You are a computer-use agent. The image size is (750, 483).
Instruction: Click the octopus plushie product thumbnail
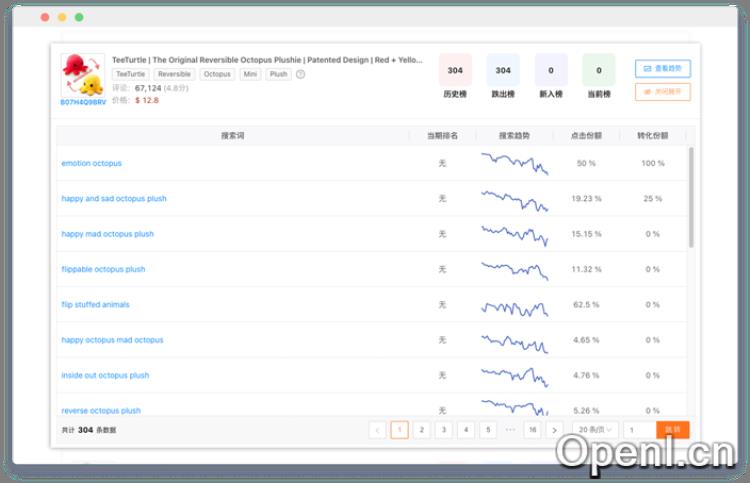(83, 75)
